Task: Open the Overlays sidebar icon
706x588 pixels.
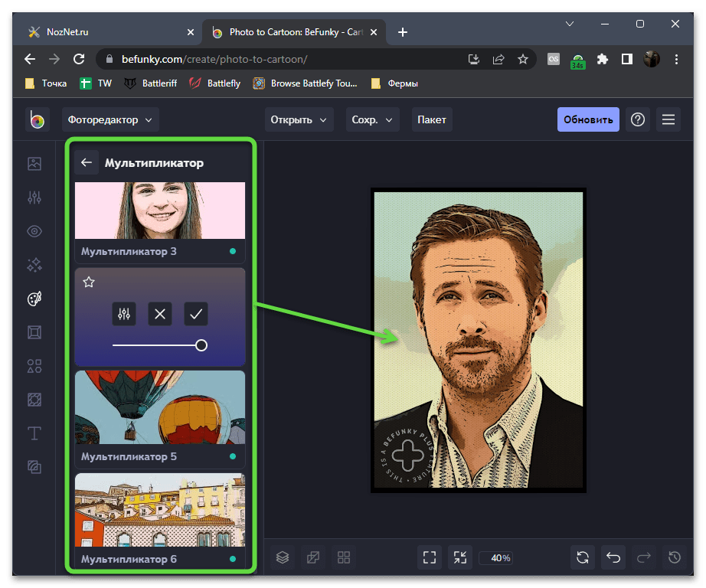Action: tap(34, 400)
